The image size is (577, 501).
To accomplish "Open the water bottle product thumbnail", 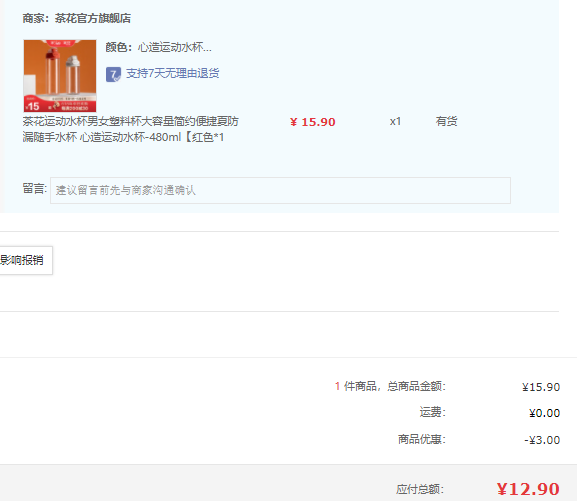I will point(60,76).
